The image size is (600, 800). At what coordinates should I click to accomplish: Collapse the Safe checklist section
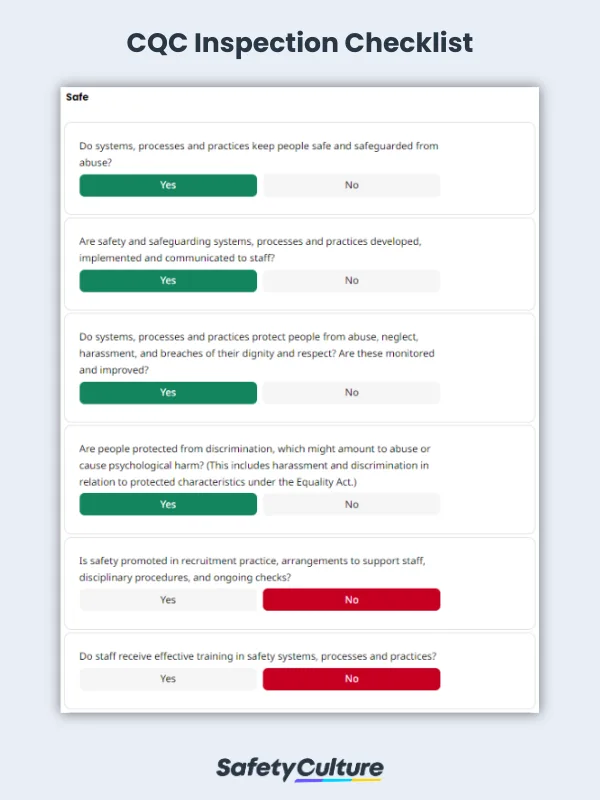pos(75,97)
